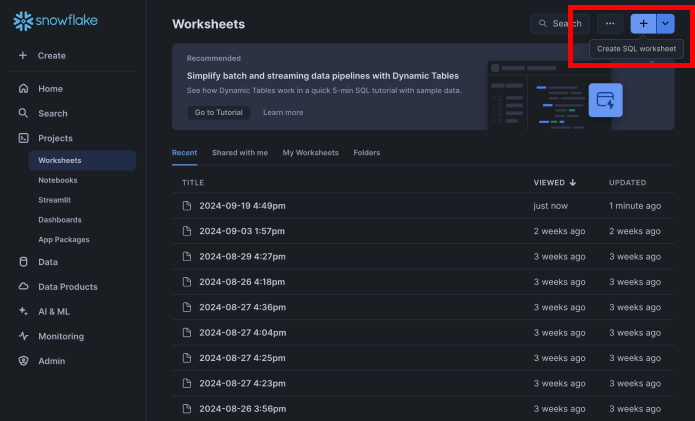This screenshot has height=421, width=695.
Task: Click the VIEWED sort arrow icon
Action: click(573, 183)
